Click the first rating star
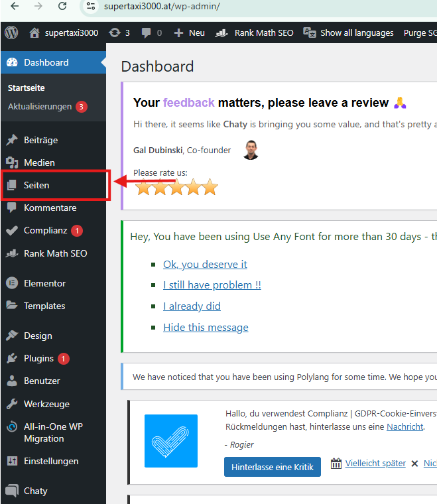 (x=143, y=187)
